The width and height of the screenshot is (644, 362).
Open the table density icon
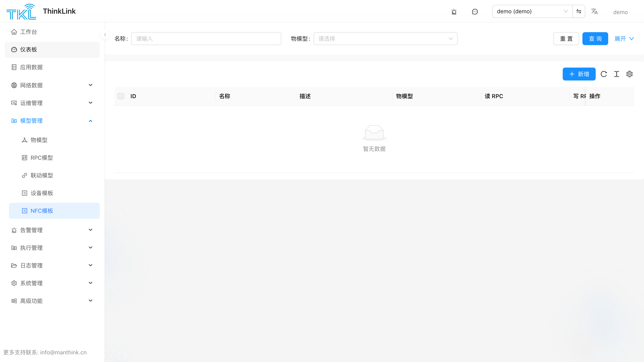coord(616,74)
